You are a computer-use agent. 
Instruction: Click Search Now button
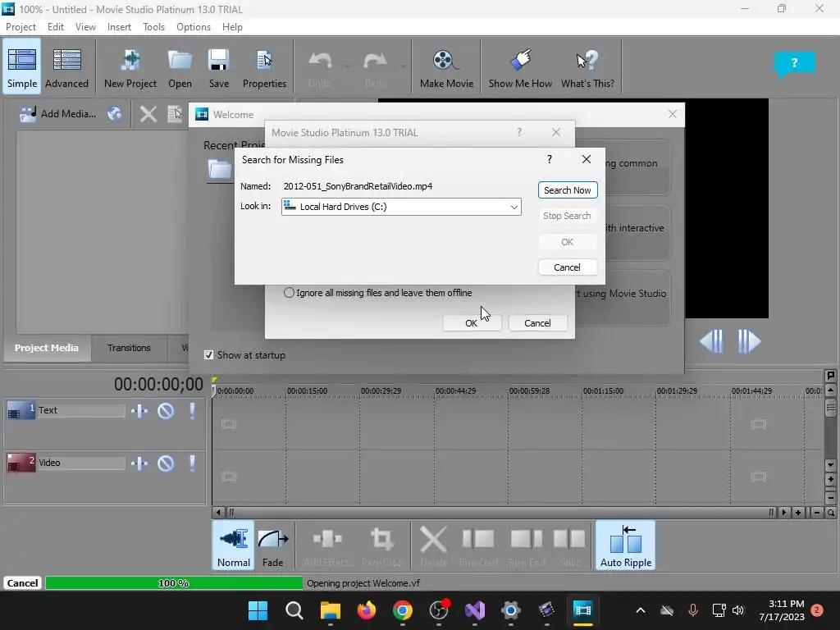coord(568,190)
